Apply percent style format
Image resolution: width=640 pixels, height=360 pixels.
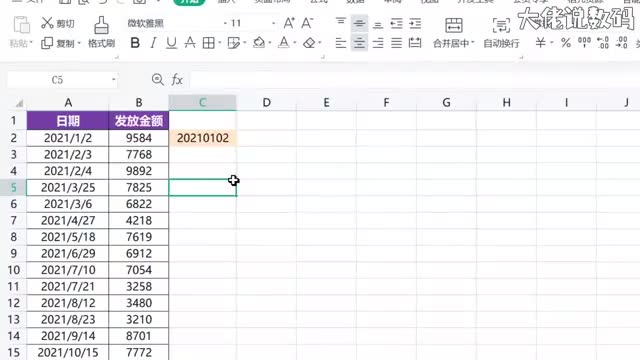566,42
